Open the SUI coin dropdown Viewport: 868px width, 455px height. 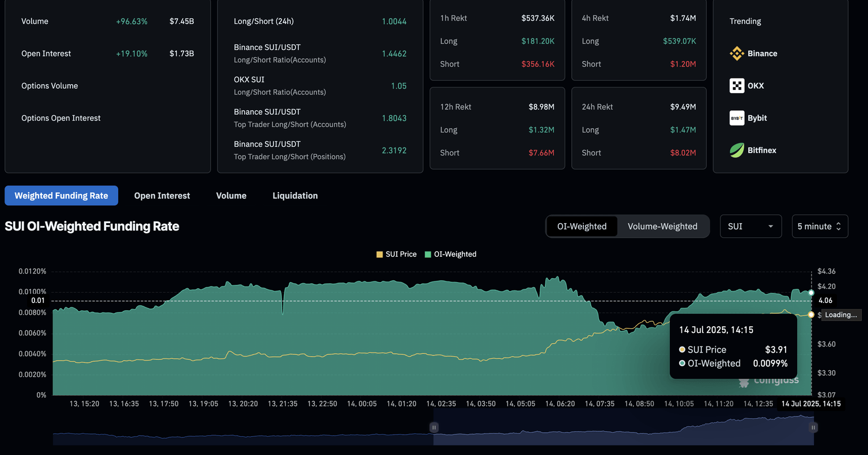pos(750,227)
